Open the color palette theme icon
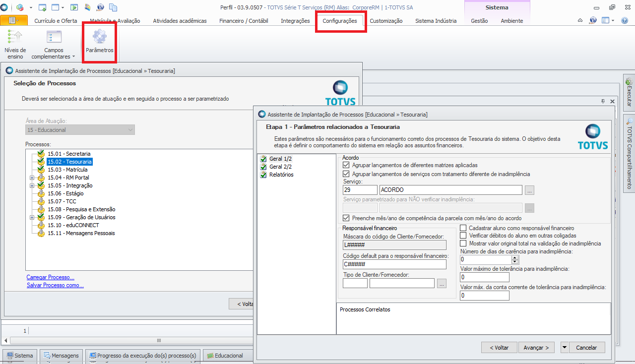Viewport: 635px width, 364px height. click(x=87, y=7)
